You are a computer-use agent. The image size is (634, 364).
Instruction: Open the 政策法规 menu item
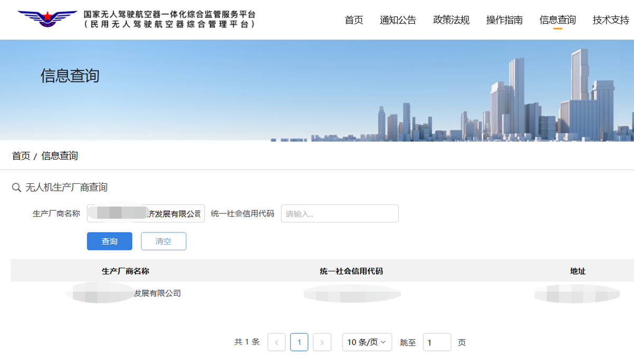tap(451, 20)
